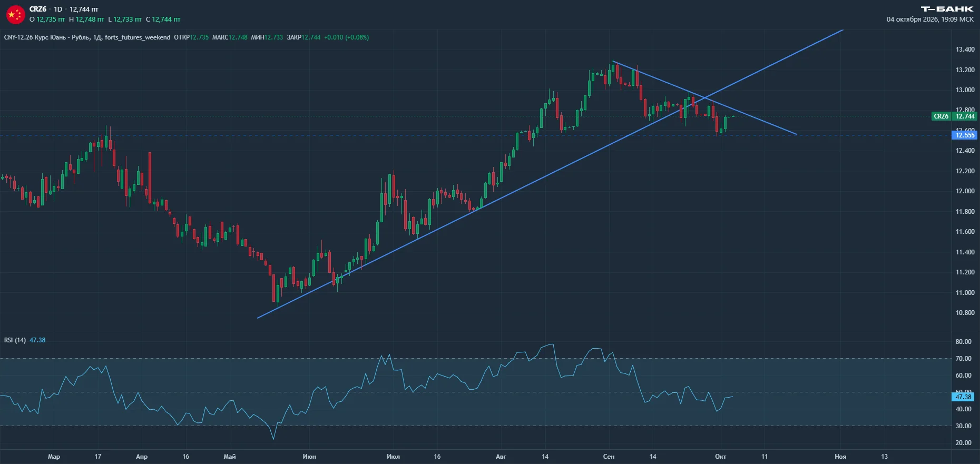Click the 'Ноя' month label on time axis
The height and width of the screenshot is (464, 980).
click(840, 457)
